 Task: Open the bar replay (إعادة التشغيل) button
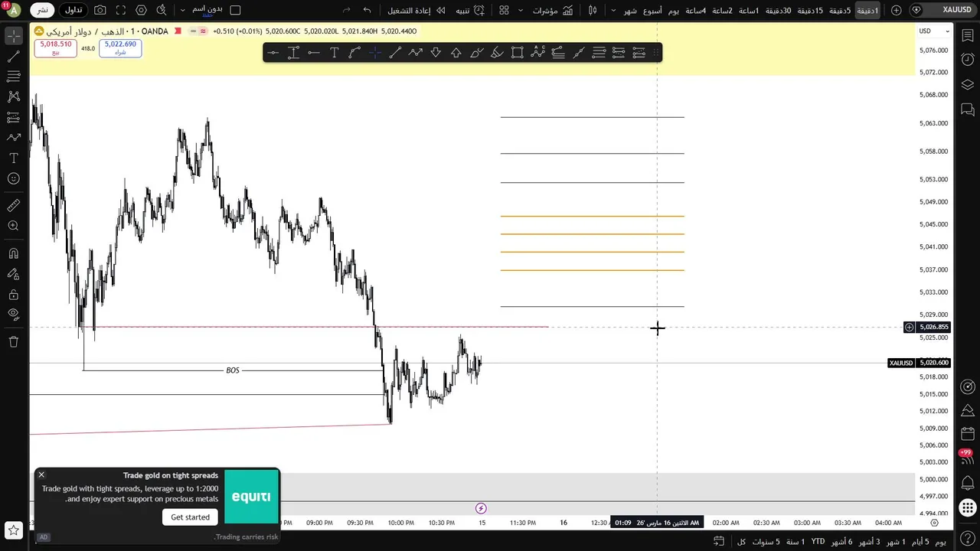point(416,11)
